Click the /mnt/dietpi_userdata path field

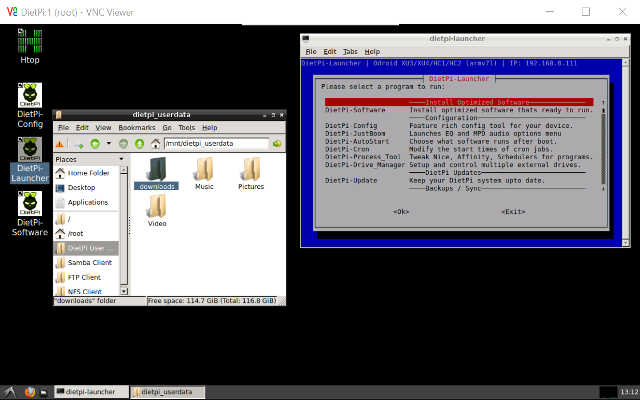(216, 144)
